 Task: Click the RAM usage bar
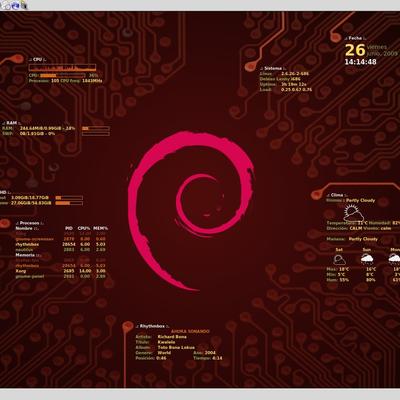tap(96, 128)
